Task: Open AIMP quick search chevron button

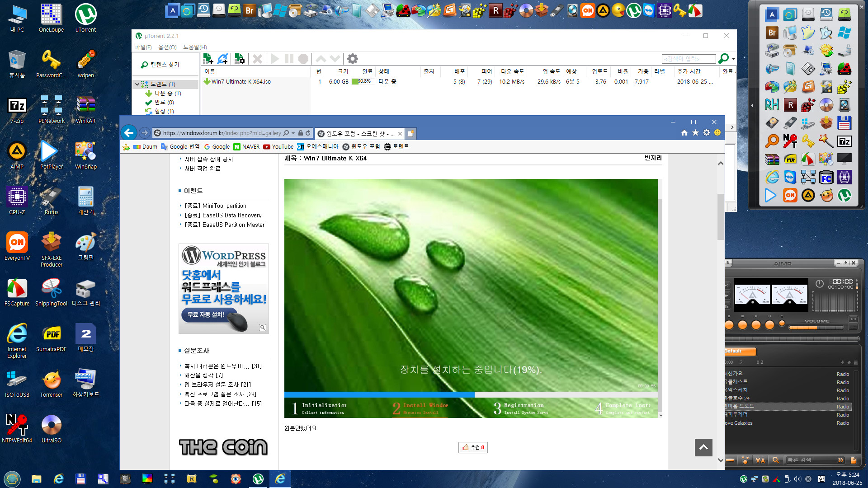Action: click(840, 460)
